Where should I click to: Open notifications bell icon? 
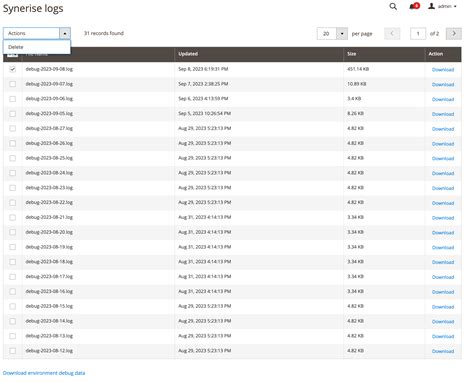click(414, 6)
